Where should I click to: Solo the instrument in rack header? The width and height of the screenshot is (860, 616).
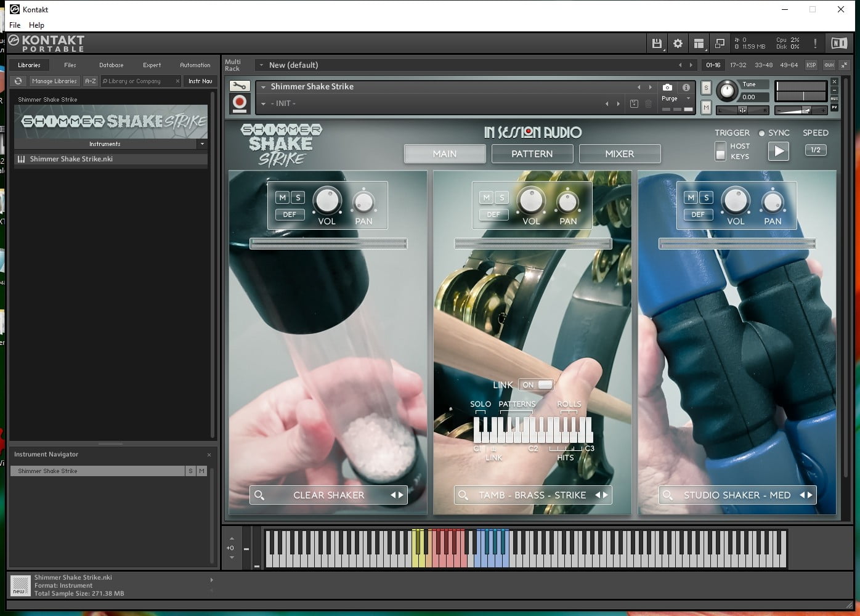click(706, 87)
